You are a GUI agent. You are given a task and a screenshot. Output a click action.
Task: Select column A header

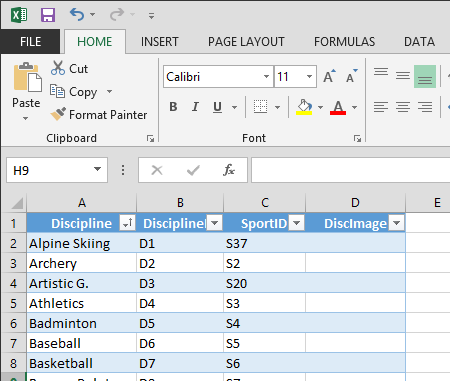pos(82,203)
